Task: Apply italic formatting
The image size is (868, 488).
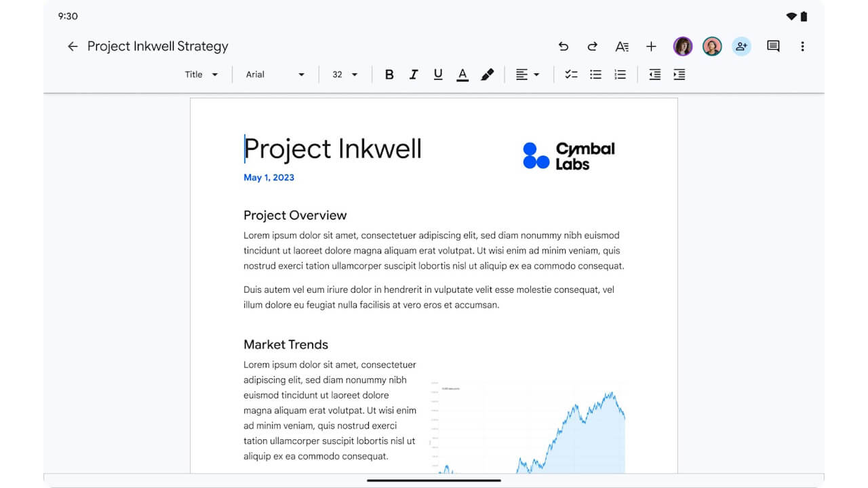Action: (414, 75)
